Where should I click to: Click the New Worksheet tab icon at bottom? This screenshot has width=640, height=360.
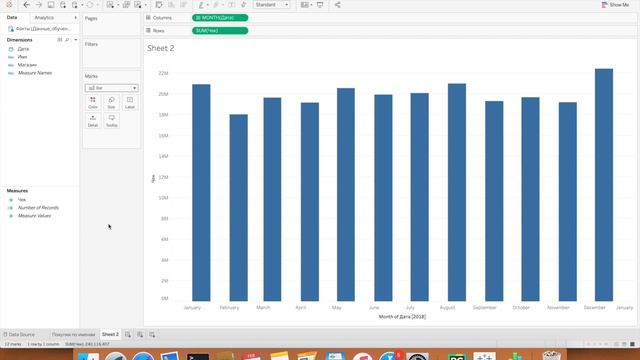click(128, 335)
